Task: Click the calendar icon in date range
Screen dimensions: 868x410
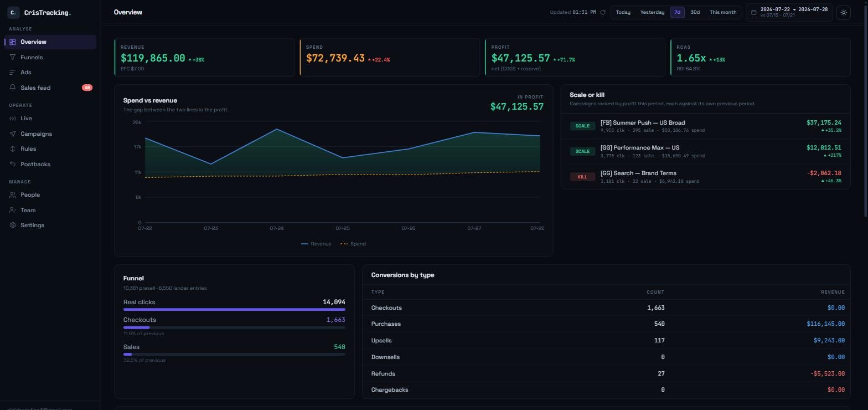Action: click(x=753, y=12)
